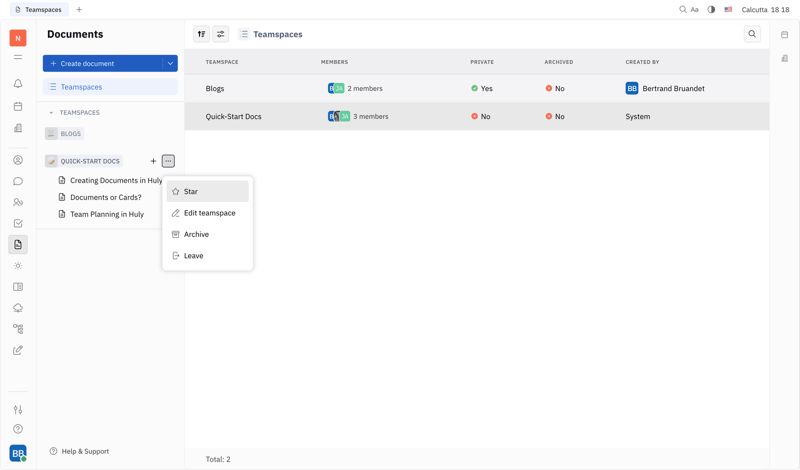Screen dimensions: 800x470
Task: Sort by the PRIVATE column header
Action: tap(482, 62)
